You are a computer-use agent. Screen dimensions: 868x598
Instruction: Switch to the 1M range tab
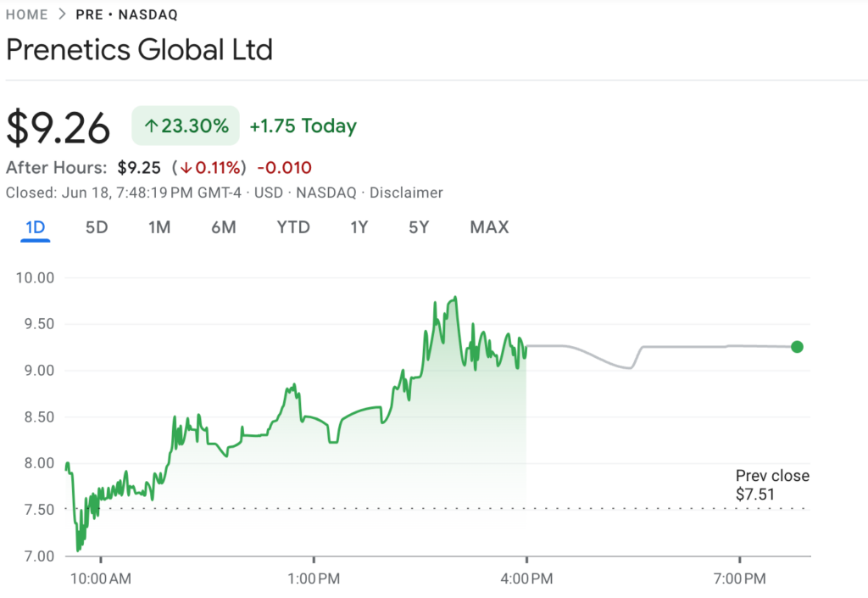click(x=159, y=227)
